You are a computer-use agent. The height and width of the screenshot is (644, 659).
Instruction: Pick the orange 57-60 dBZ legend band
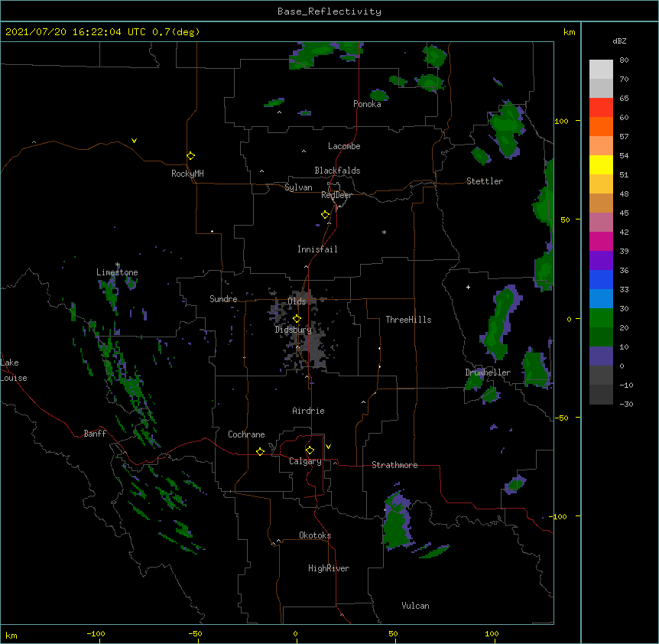pos(601,126)
